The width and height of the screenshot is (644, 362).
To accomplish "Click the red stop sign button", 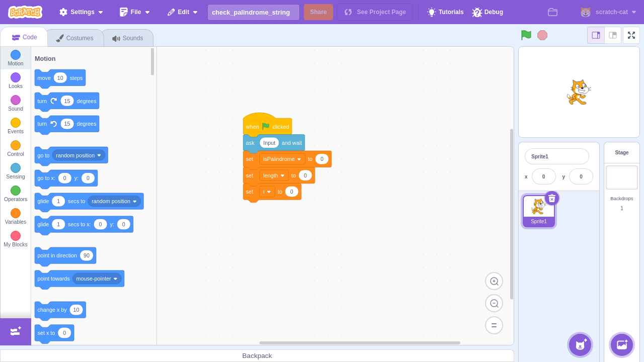I will 542,35.
